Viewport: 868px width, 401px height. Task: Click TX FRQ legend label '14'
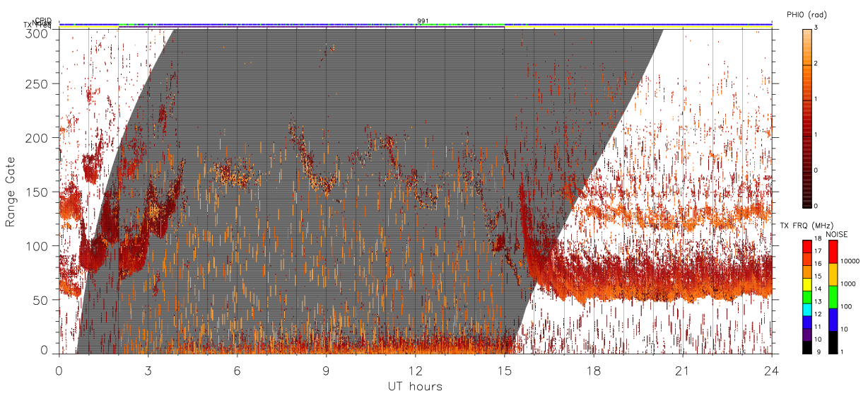[819, 289]
